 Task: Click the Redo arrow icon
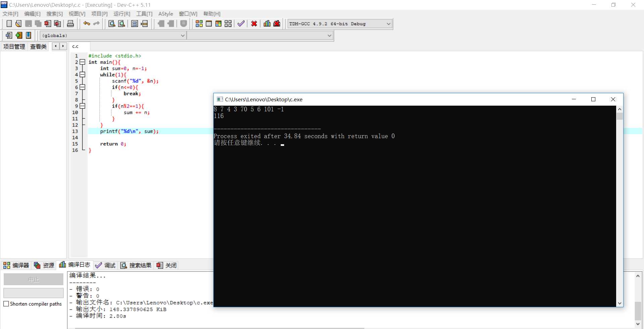(96, 23)
